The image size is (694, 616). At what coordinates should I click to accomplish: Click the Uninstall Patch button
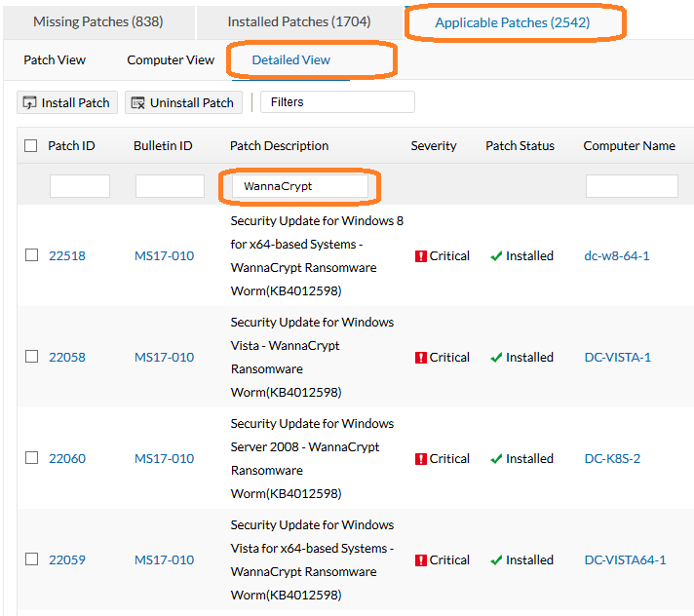183,102
